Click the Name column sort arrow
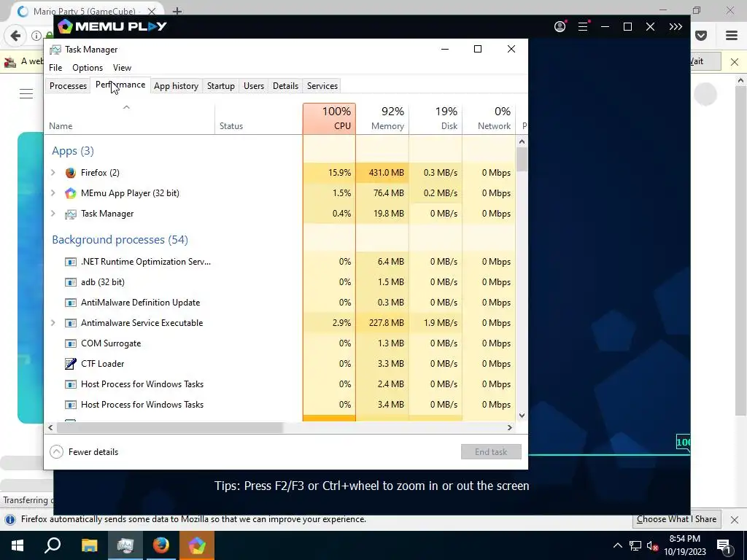The width and height of the screenshot is (747, 560). tap(126, 108)
